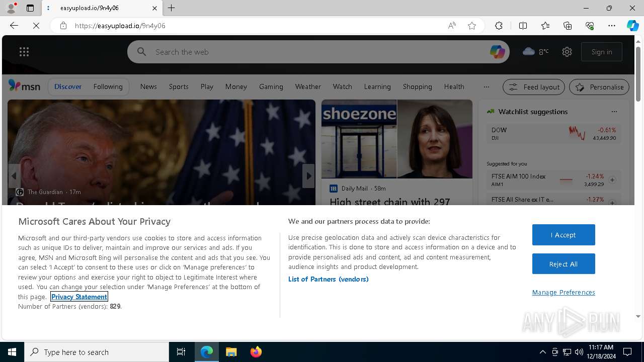Go to the msn logo home

(24, 86)
